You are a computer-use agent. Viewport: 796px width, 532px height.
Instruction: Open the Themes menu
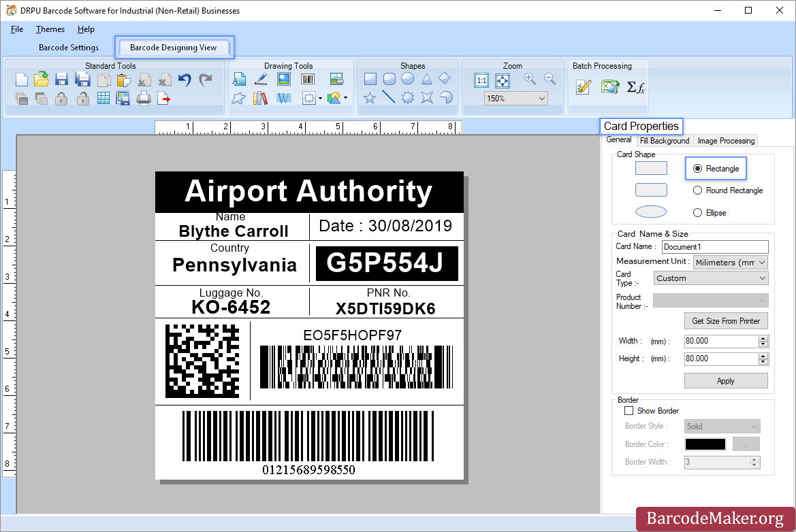pyautogui.click(x=50, y=29)
